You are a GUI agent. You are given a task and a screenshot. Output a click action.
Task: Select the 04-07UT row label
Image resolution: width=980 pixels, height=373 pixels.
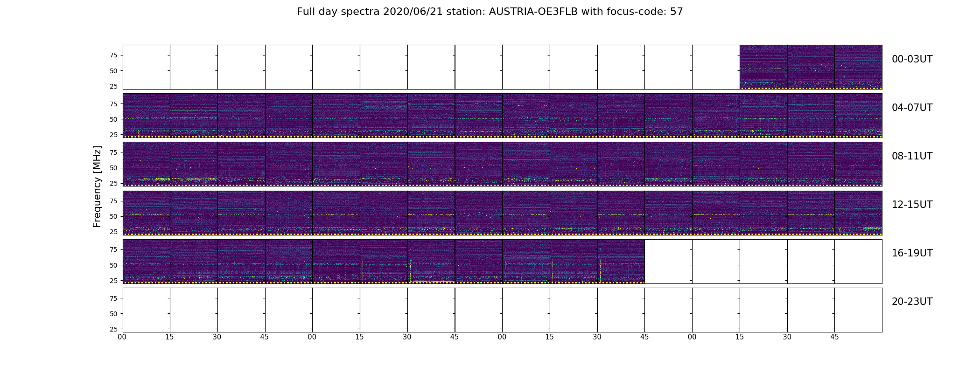912,108
